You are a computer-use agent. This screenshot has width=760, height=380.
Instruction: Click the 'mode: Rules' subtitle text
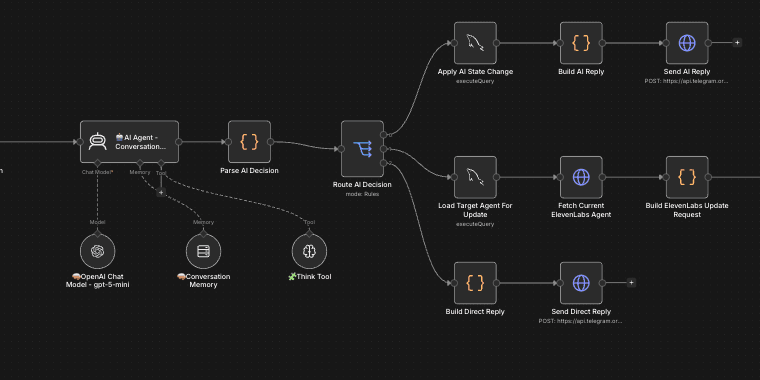pos(362,194)
